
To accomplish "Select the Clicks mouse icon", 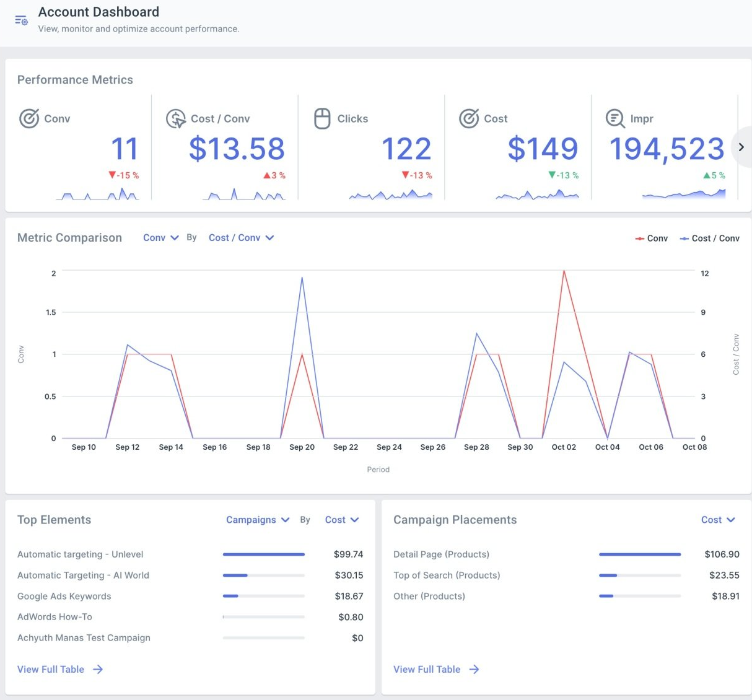I will coord(322,118).
